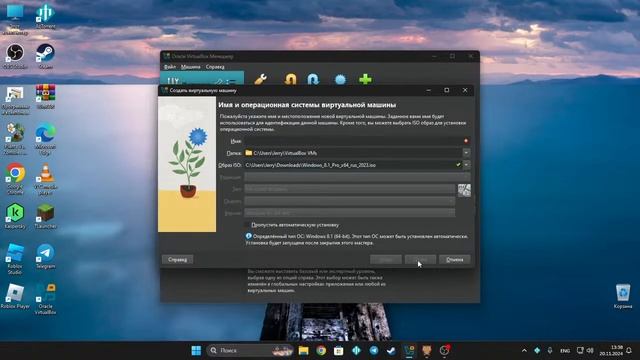The image size is (640, 360).
Task: Select the Tools entry in VirtualBox Manager
Action: point(202,78)
